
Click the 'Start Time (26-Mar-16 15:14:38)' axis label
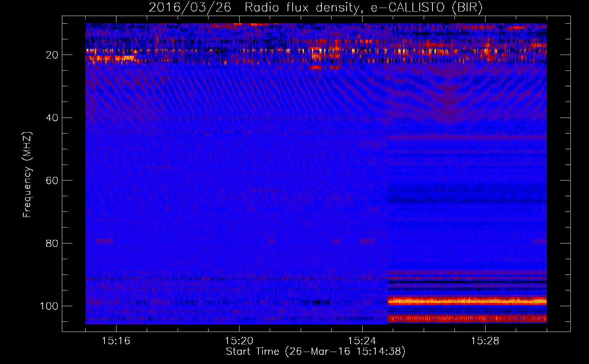(316, 352)
